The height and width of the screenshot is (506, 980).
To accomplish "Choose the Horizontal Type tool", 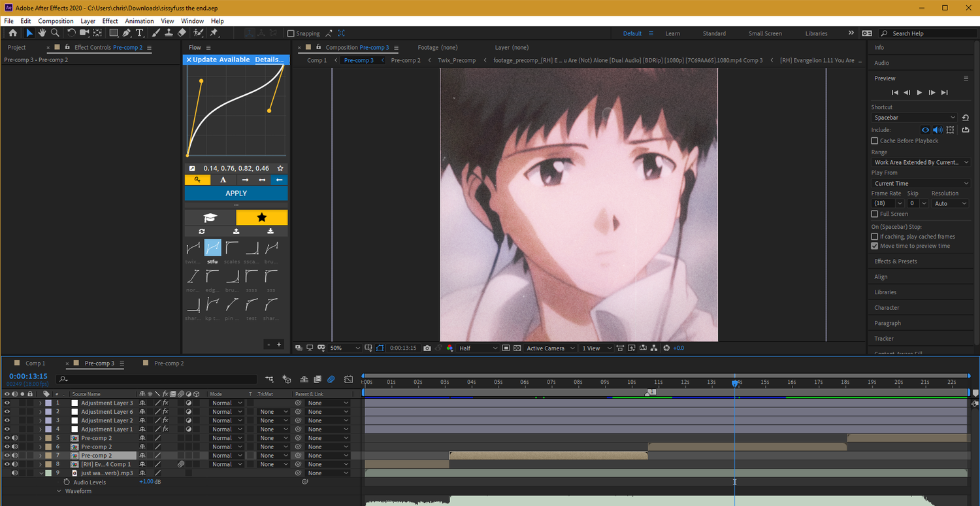I will [140, 33].
